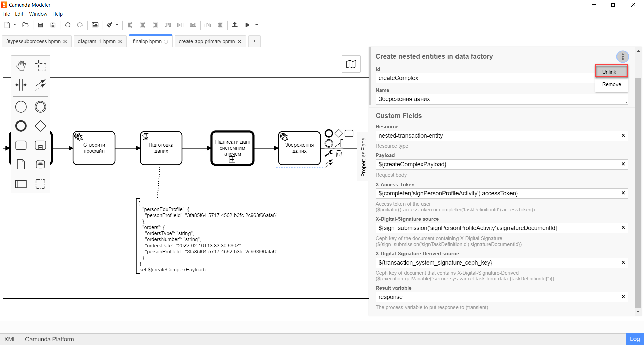The width and height of the screenshot is (644, 345).
Task: Click the save diagram as icon
Action: click(53, 25)
